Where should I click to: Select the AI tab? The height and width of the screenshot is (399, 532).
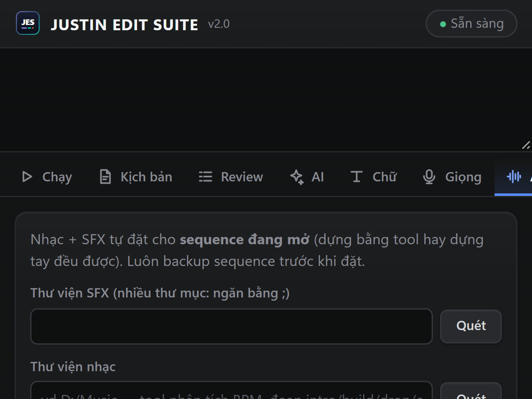tap(307, 177)
